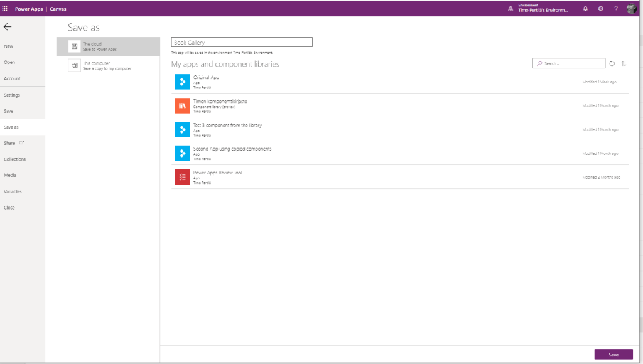The width and height of the screenshot is (643, 364).
Task: Click the Timon komponenttikirjasto library icon
Action: tap(182, 105)
